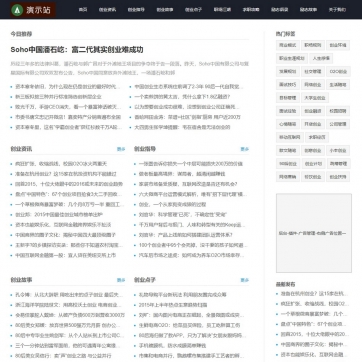Open the 三个一分钟 story link
Image resolution: width=362 pixels, height=362 pixels.
68,346
